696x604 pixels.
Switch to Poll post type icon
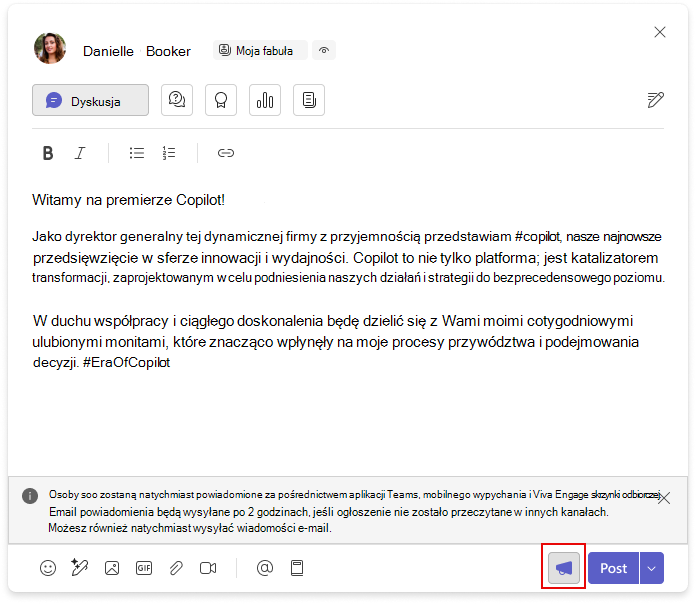tap(265, 100)
